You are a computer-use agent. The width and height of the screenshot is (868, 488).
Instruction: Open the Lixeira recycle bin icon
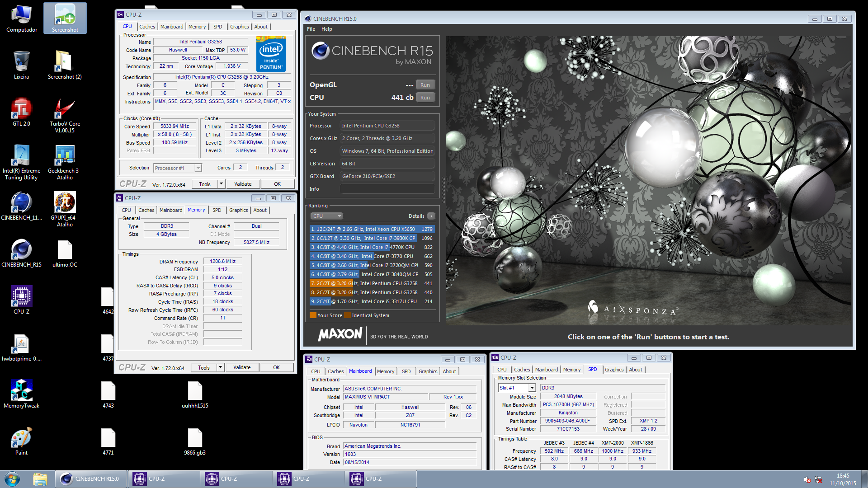coord(21,65)
